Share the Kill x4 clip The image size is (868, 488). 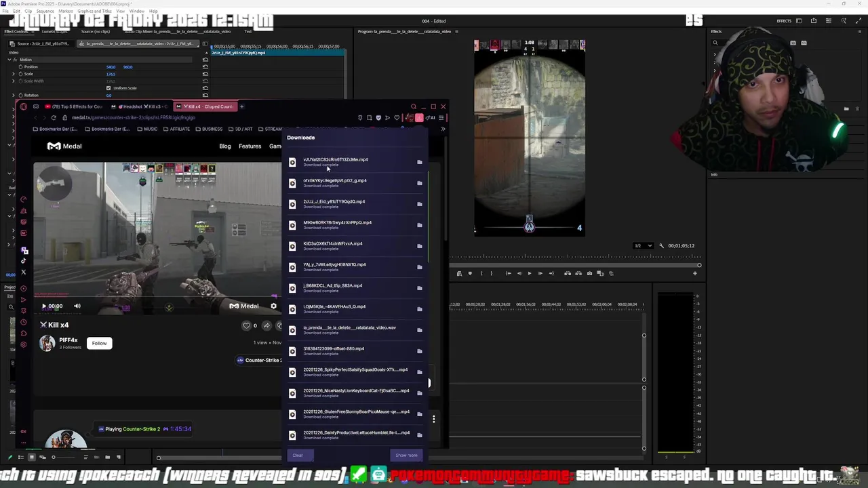click(x=267, y=325)
